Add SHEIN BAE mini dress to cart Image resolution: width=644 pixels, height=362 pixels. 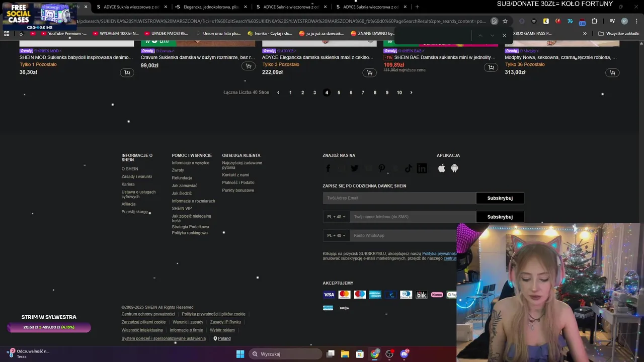coord(491,67)
